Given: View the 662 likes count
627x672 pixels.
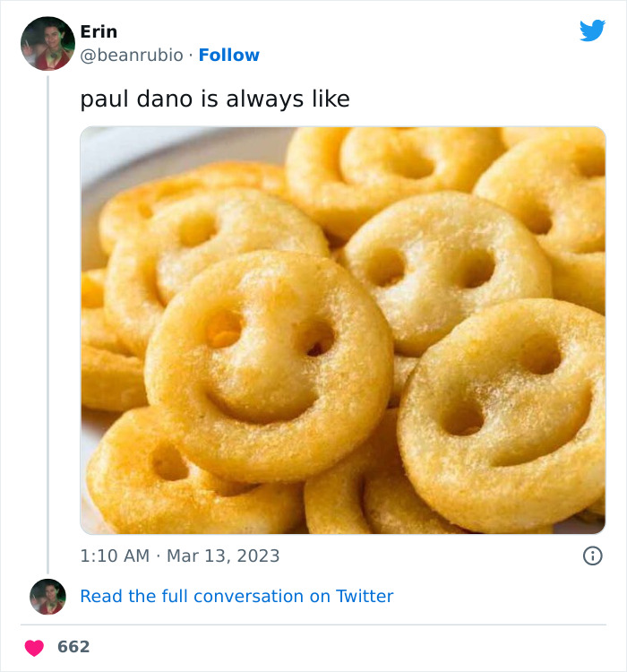Looking at the screenshot, I should (73, 647).
